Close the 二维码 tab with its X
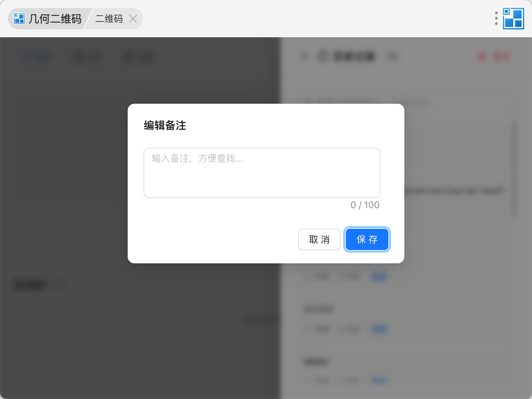Viewport: 532px width, 399px height. coord(133,19)
